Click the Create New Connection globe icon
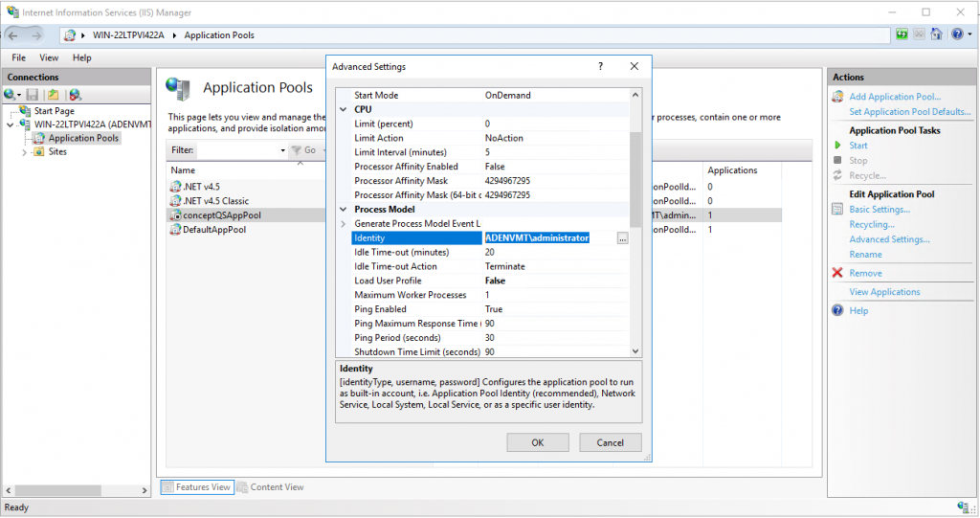Viewport: 980px width, 518px height. click(10, 95)
